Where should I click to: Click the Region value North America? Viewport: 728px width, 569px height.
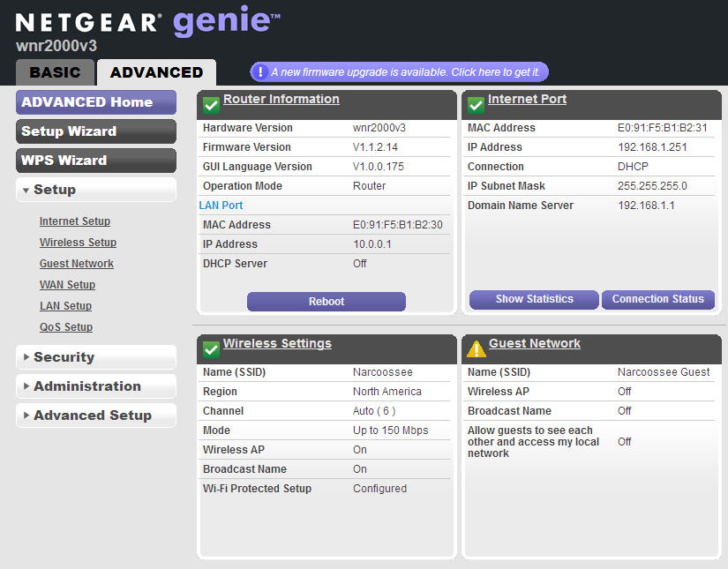pos(387,392)
